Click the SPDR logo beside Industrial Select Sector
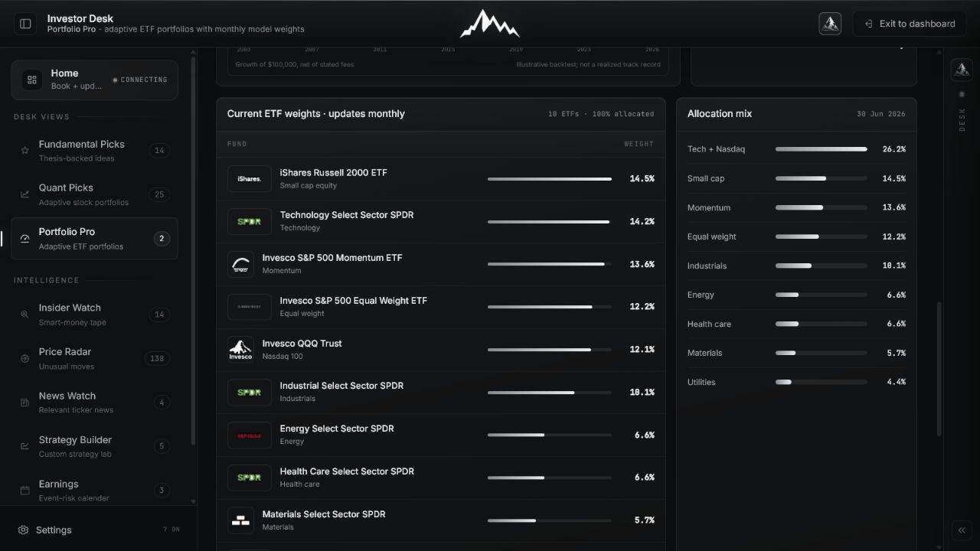980x551 pixels. 250,393
